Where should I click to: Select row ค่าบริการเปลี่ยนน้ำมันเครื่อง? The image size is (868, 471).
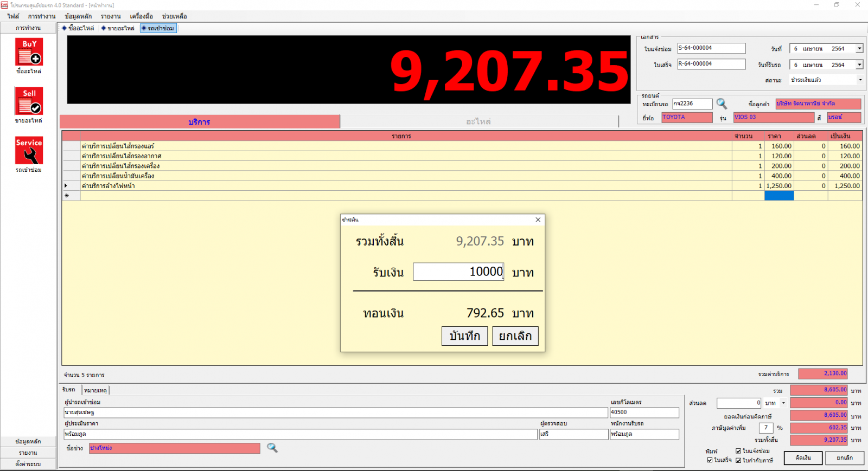point(462,176)
